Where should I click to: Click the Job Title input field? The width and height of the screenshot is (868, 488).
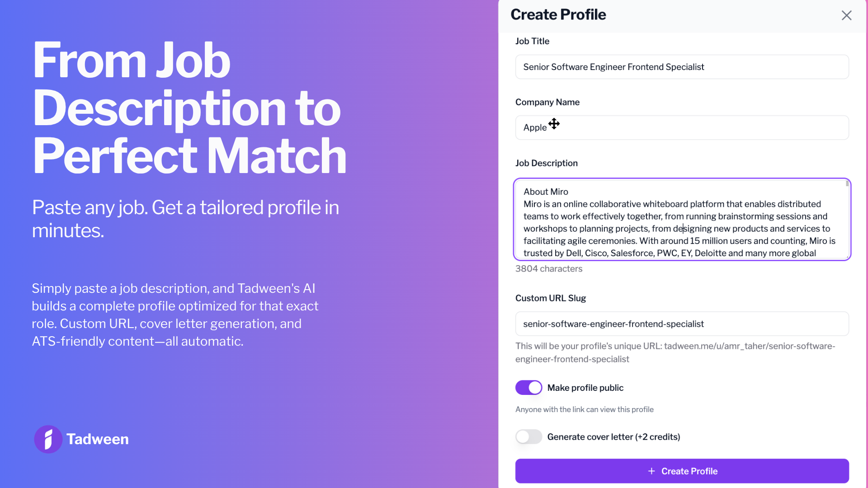point(682,67)
